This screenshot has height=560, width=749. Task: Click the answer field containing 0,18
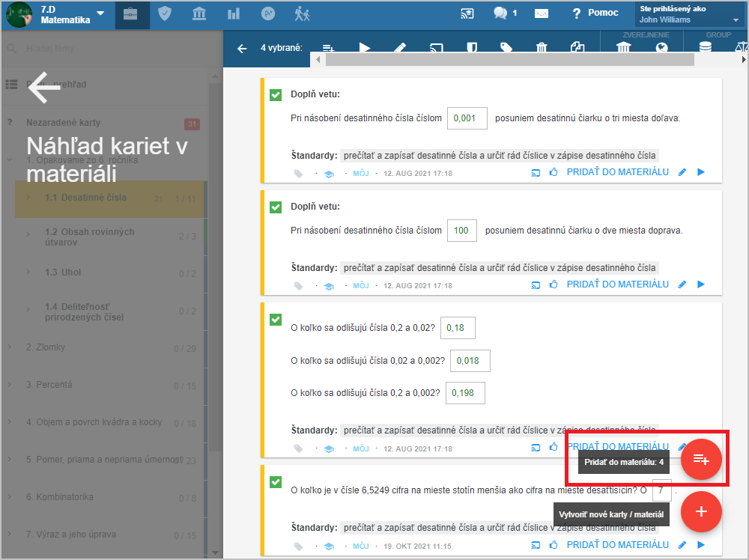[458, 328]
